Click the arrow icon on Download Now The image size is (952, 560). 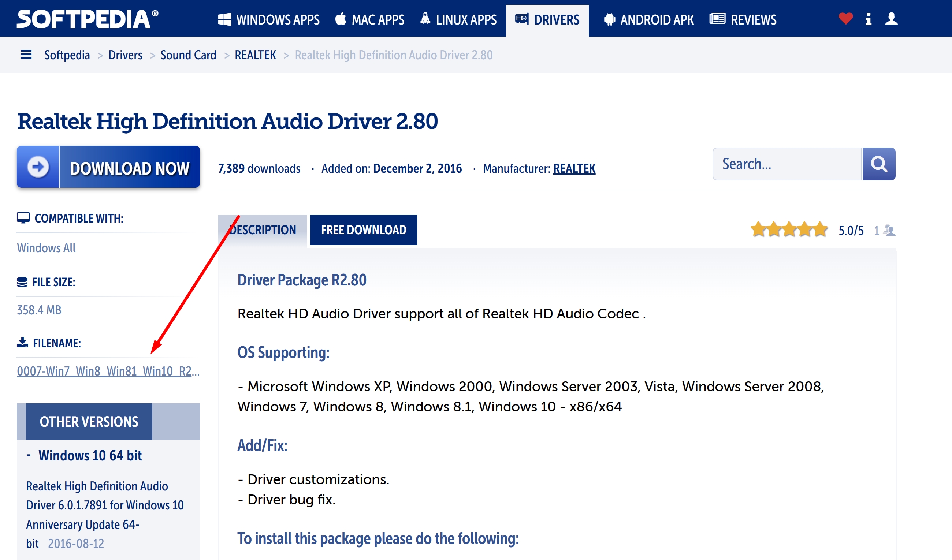click(x=38, y=167)
